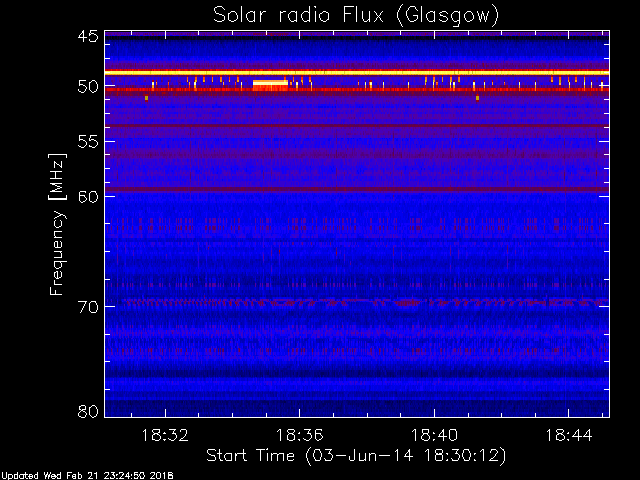Screen dimensions: 640x480
Task: Click the 45 frequency axis value
Action: coord(88,36)
